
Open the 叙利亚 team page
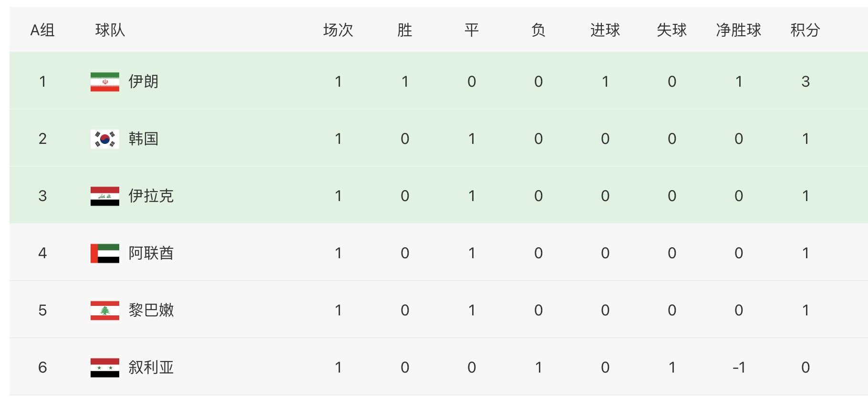pyautogui.click(x=151, y=367)
